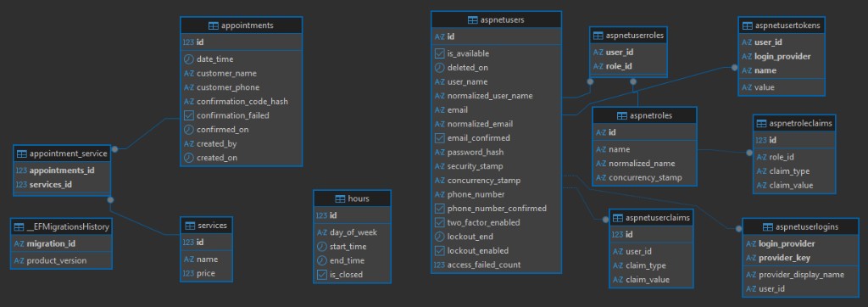Click the table icon of services entity
Viewport: 868px width, 307px height.
point(190,226)
